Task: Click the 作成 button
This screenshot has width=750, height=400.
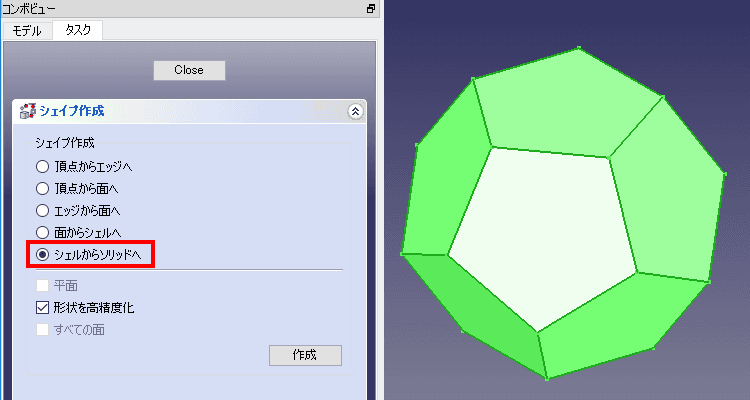Action: 305,355
